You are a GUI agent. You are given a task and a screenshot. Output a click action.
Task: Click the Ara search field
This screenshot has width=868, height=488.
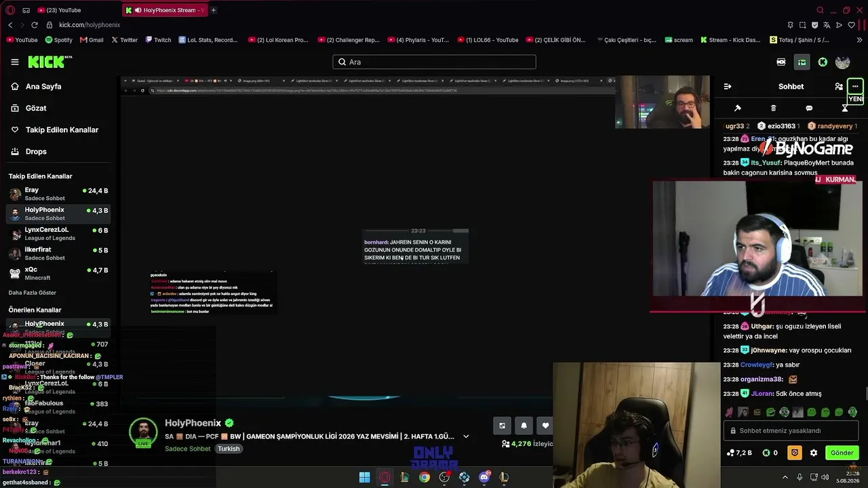434,62
